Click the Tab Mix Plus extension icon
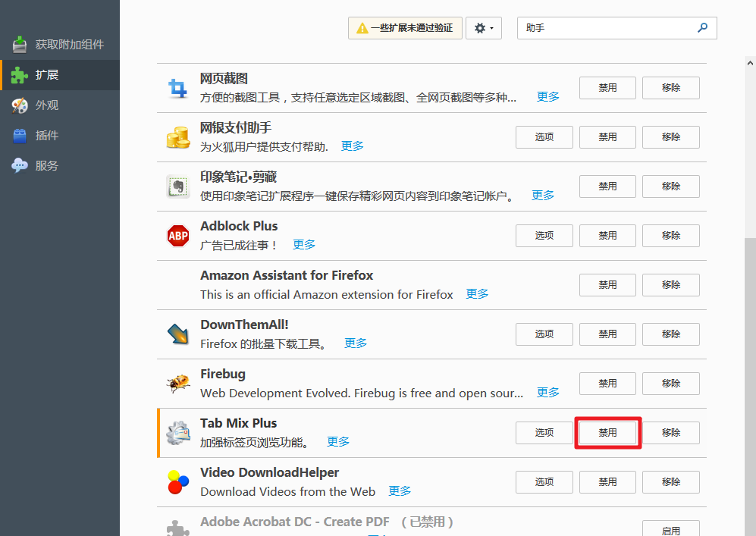The height and width of the screenshot is (536, 756). (177, 432)
